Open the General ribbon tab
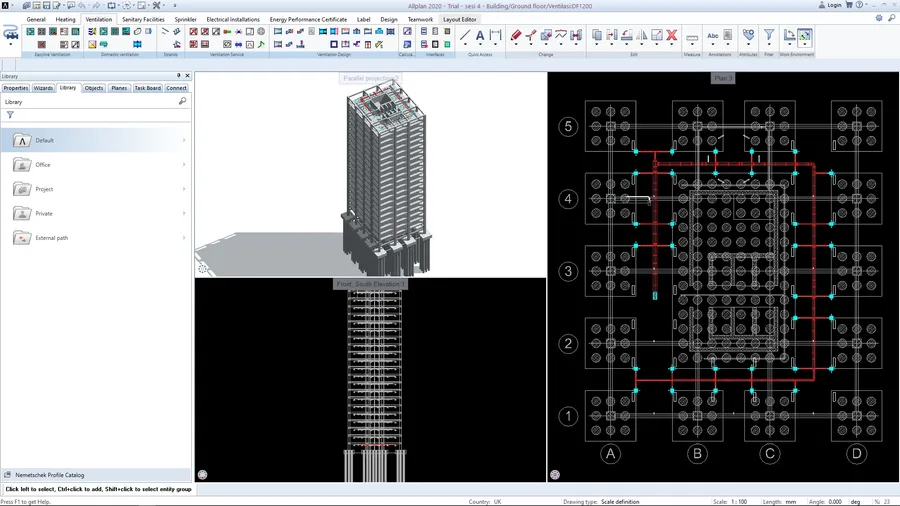This screenshot has height=506, width=900. click(x=36, y=19)
